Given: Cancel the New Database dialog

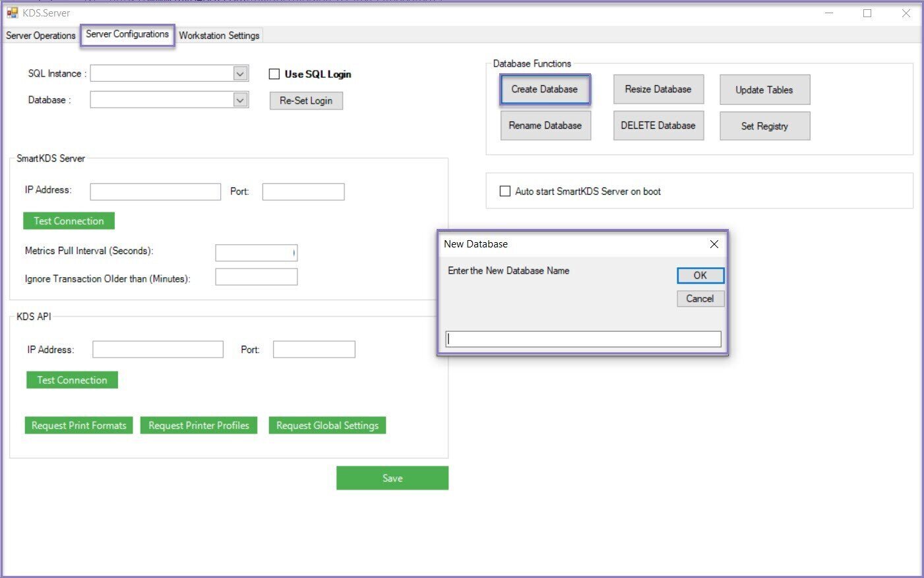Looking at the screenshot, I should [x=700, y=299].
